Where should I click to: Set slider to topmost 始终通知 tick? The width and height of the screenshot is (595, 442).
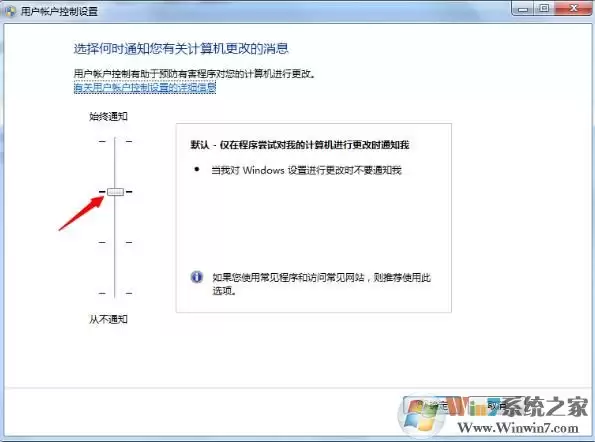[115, 141]
